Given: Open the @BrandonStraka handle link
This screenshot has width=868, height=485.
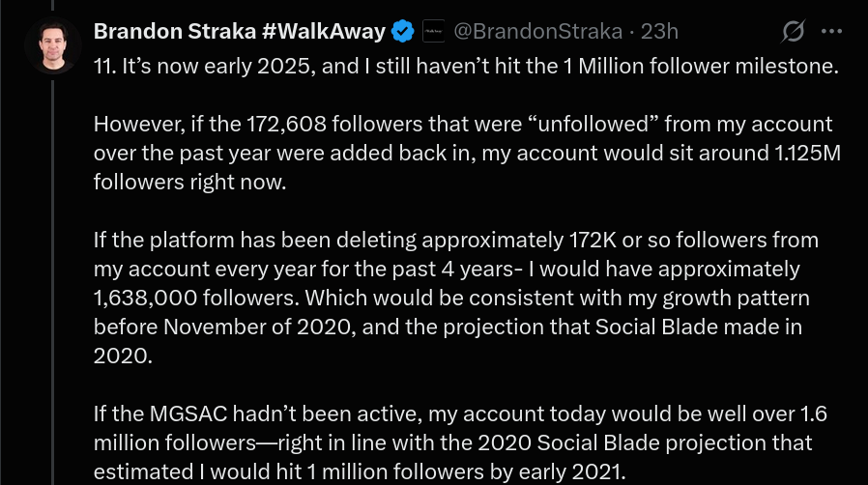Looking at the screenshot, I should (537, 32).
